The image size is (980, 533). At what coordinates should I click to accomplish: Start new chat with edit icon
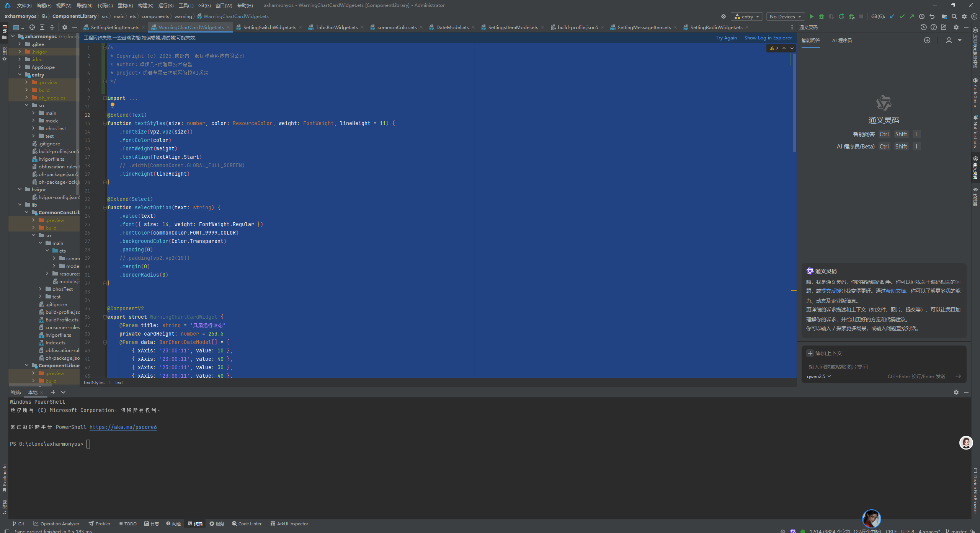click(x=944, y=27)
